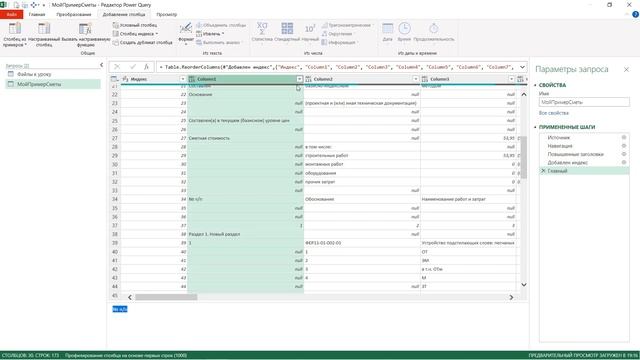Viewport: 640px width, 360px height.
Task: Click the data type icon of Column1
Action: point(192,79)
